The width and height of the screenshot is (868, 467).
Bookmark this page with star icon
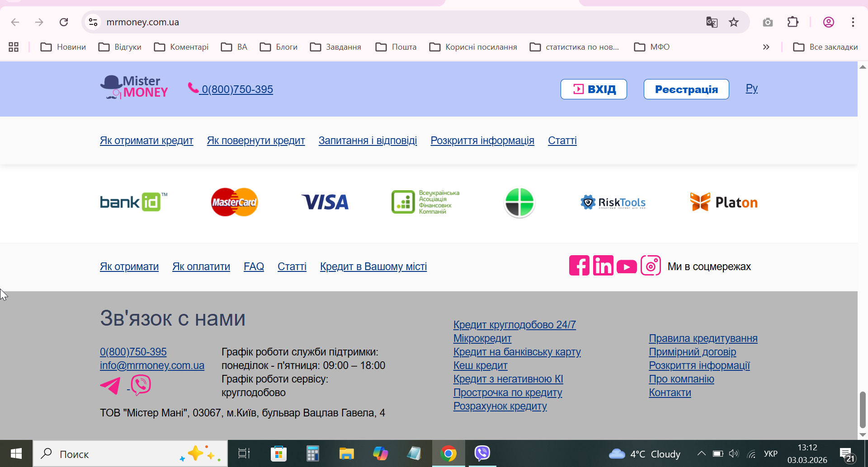point(734,22)
